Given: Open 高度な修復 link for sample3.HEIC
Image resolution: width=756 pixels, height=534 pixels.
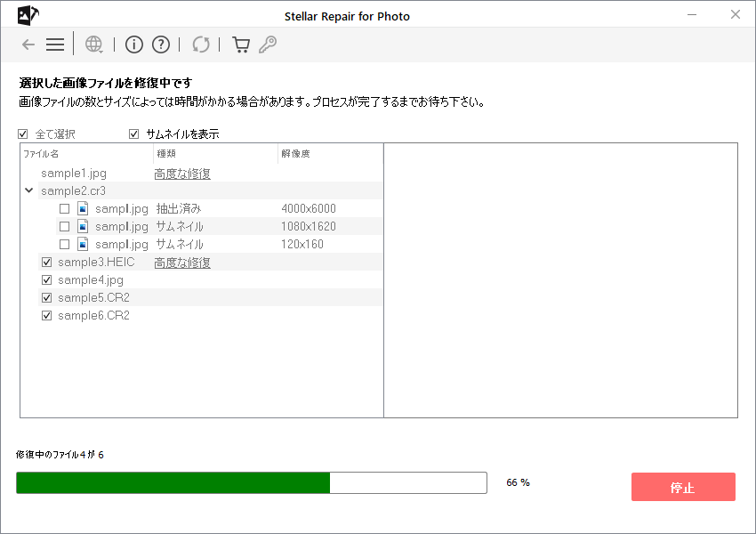Looking at the screenshot, I should point(182,263).
